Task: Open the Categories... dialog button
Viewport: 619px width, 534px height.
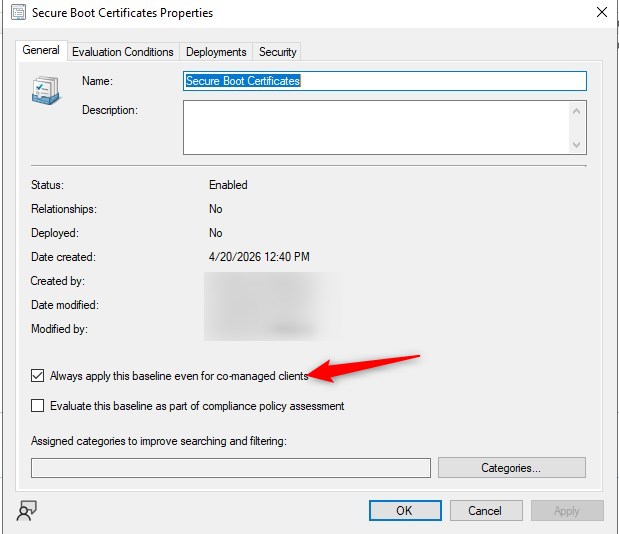Action: click(x=511, y=468)
